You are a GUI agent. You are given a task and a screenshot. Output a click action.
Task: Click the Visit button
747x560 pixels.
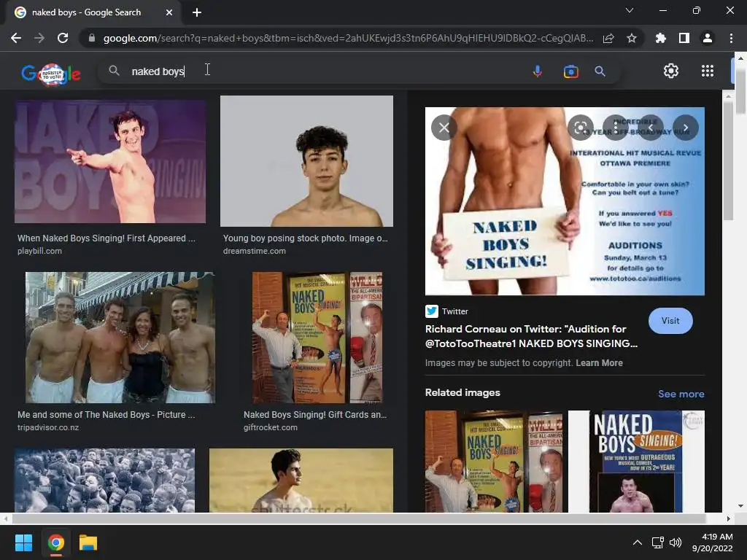(x=670, y=321)
